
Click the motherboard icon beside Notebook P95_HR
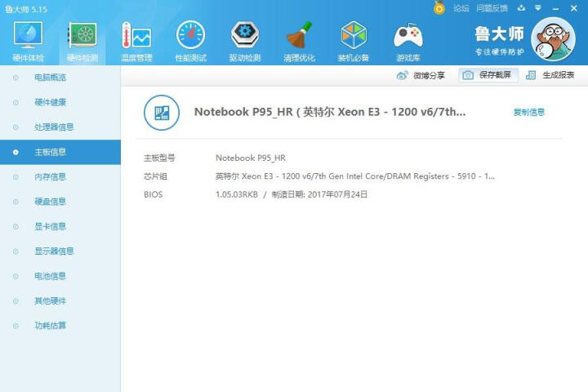tap(162, 113)
